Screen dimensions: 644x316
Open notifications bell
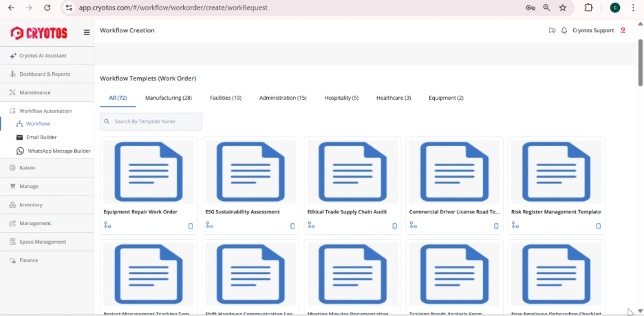[564, 30]
